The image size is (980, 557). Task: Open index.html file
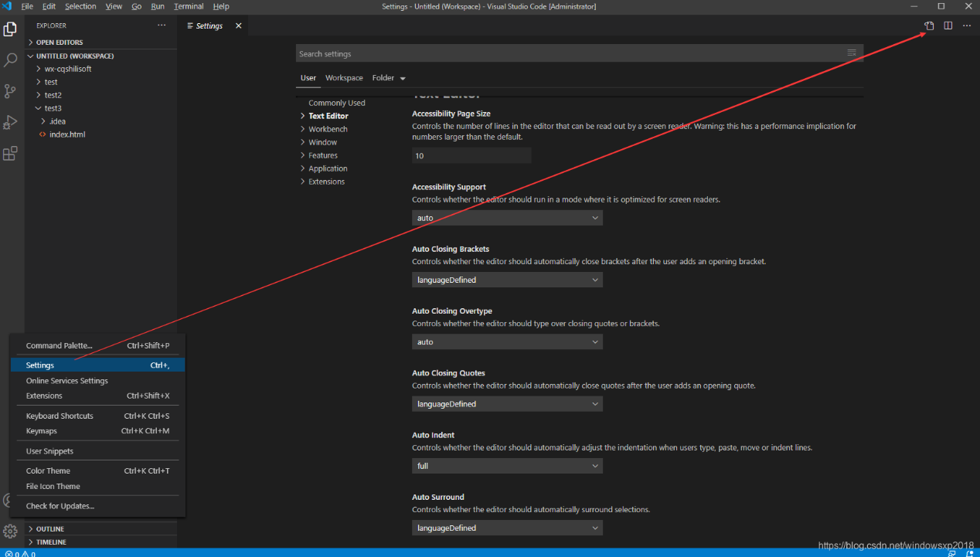(67, 134)
